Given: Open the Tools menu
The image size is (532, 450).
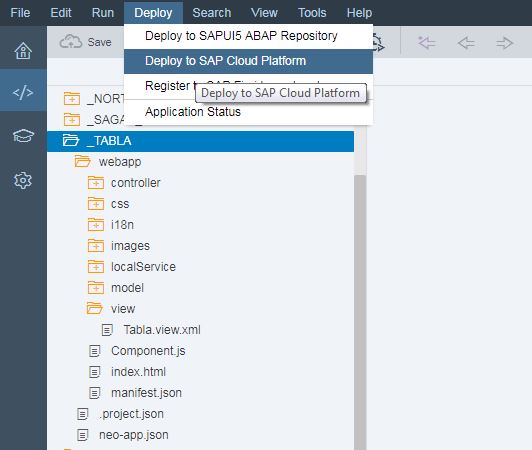Looking at the screenshot, I should point(312,13).
